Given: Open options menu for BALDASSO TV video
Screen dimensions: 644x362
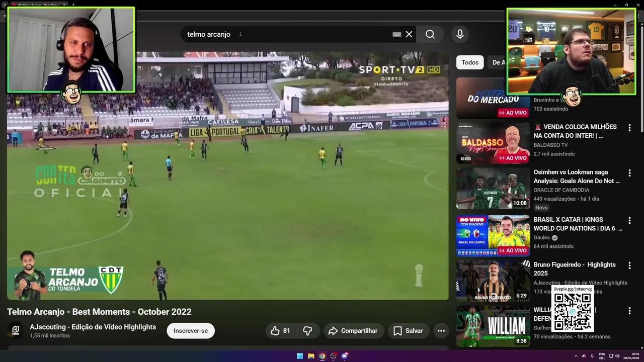Looking at the screenshot, I should coord(629,128).
